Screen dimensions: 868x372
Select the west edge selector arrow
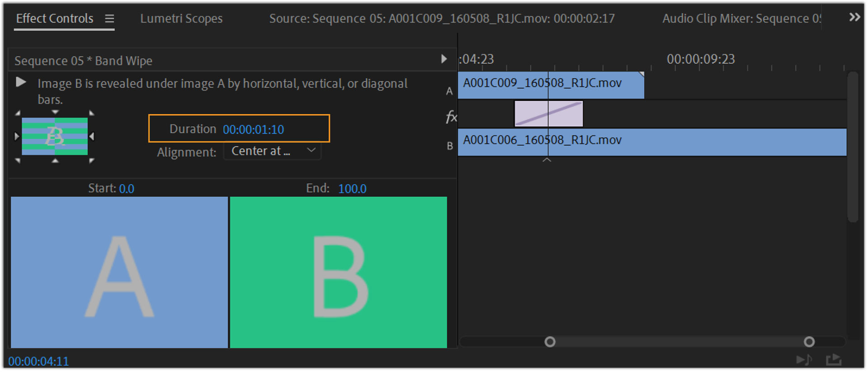coord(17,136)
